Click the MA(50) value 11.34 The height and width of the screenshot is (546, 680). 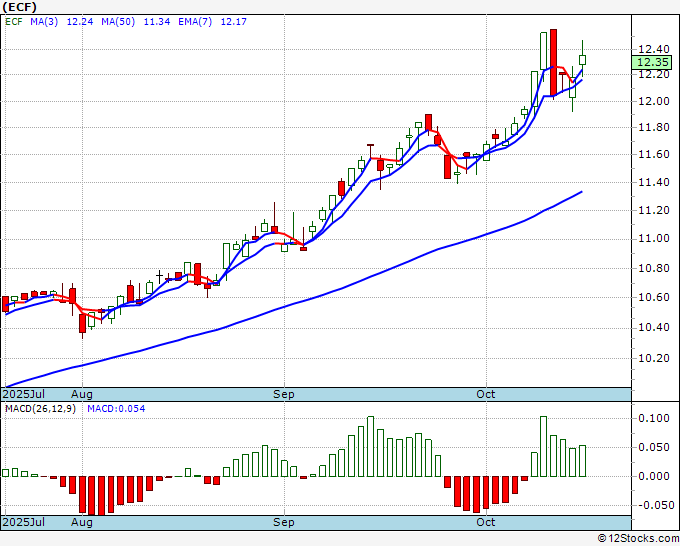point(157,22)
